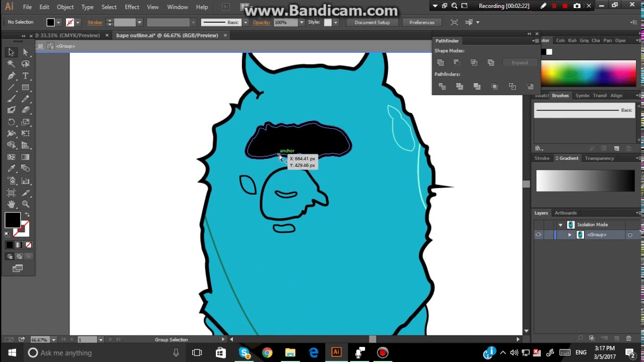Image resolution: width=644 pixels, height=362 pixels.
Task: Open the Effect menu
Action: coord(132,7)
